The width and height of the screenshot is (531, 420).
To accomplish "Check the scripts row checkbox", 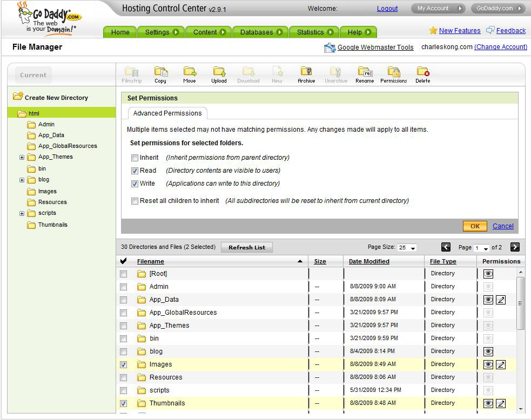I will coord(124,390).
